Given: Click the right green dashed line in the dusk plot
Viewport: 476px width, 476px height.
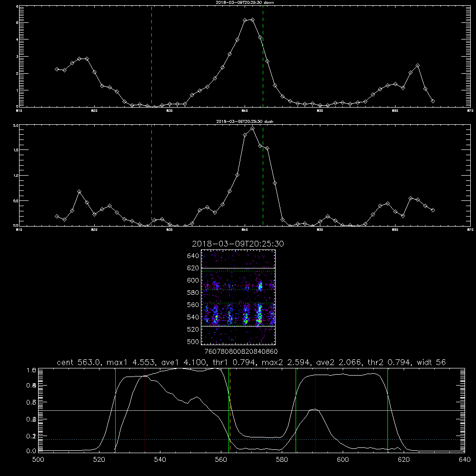Looking at the screenshot, I should coord(263,176).
